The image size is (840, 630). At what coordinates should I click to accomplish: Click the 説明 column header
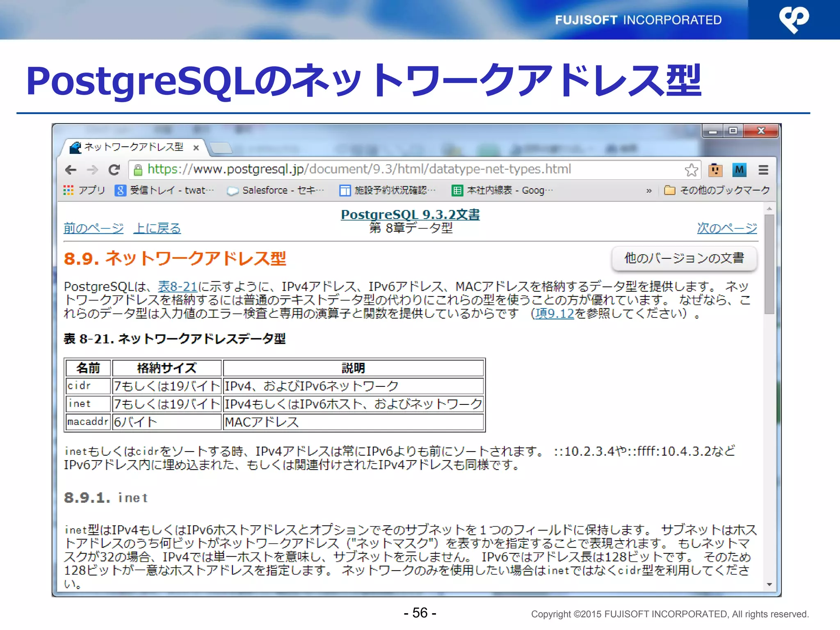tap(354, 368)
